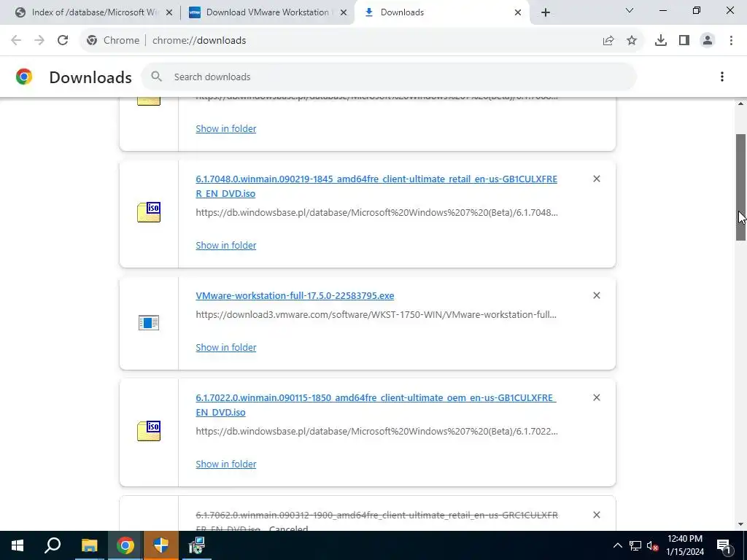Screen dimensions: 747x560
Task: Open the 6.1.7048.0 winmain ISO file link
Action: 376,186
